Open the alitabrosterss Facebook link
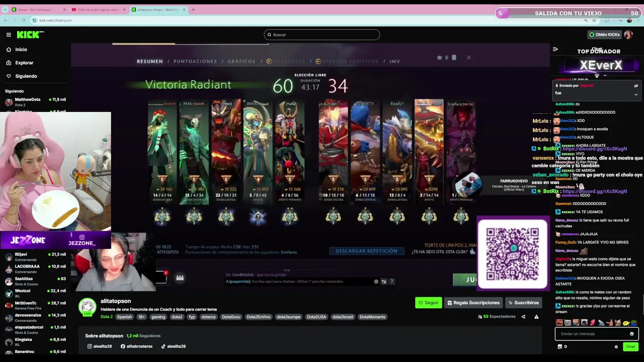644x362 pixels. click(136, 346)
